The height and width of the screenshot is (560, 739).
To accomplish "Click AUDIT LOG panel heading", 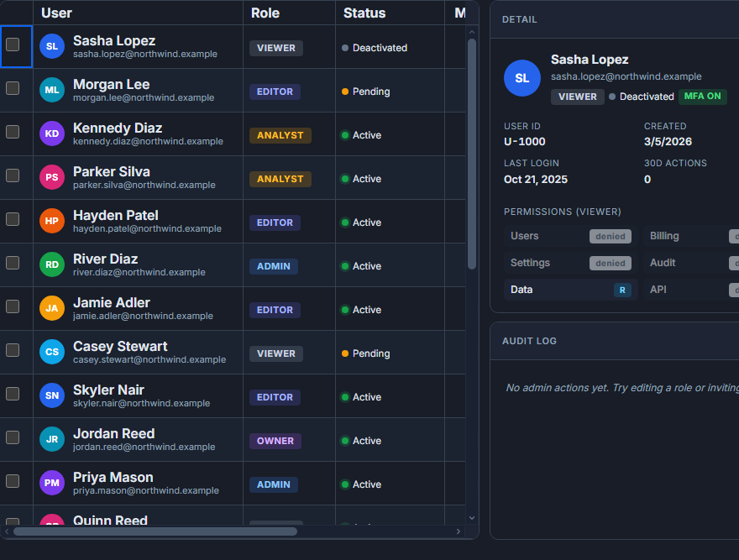I will point(529,341).
